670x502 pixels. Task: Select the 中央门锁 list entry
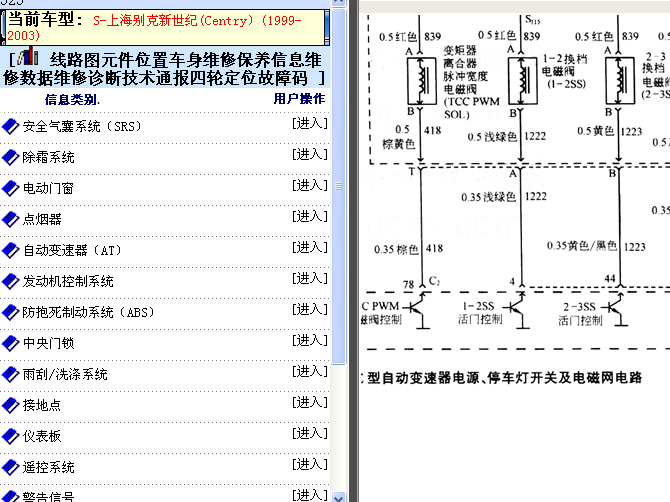point(48,343)
